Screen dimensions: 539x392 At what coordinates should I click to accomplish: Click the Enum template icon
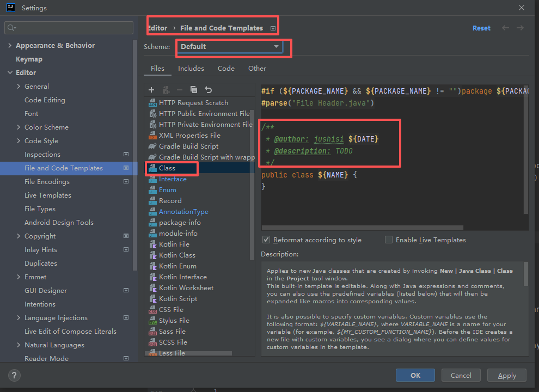[152, 190]
